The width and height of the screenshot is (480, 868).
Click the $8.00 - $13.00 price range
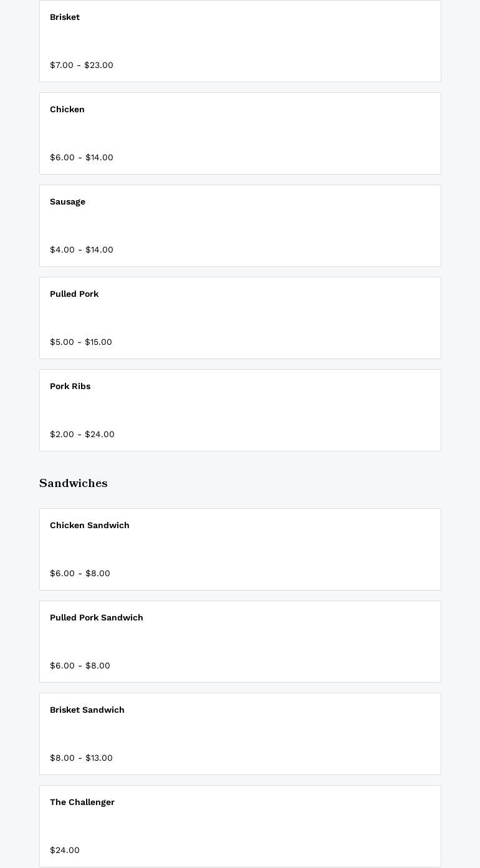pyautogui.click(x=81, y=758)
